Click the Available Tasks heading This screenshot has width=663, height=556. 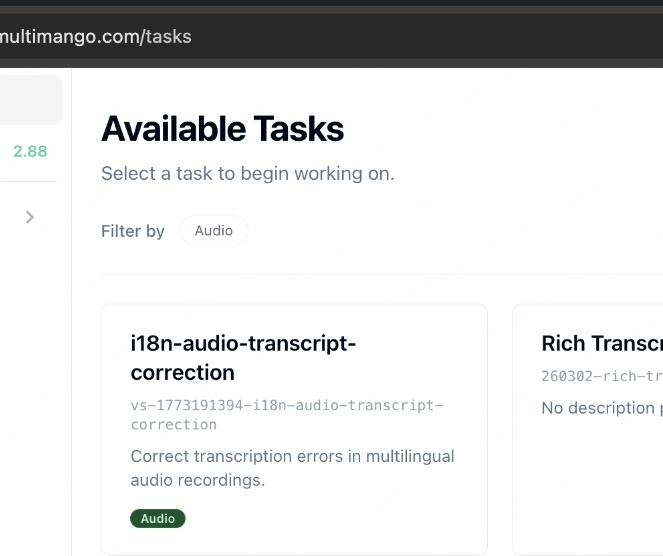(x=222, y=129)
